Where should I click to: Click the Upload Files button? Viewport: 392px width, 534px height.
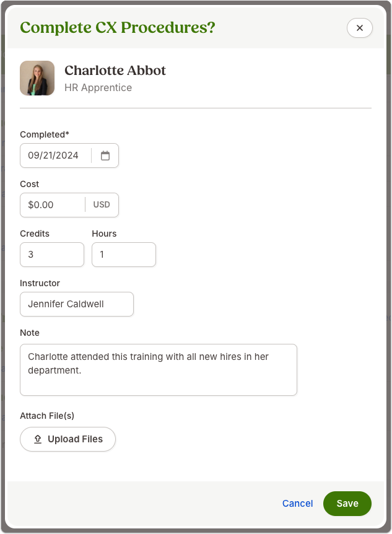pyautogui.click(x=68, y=439)
